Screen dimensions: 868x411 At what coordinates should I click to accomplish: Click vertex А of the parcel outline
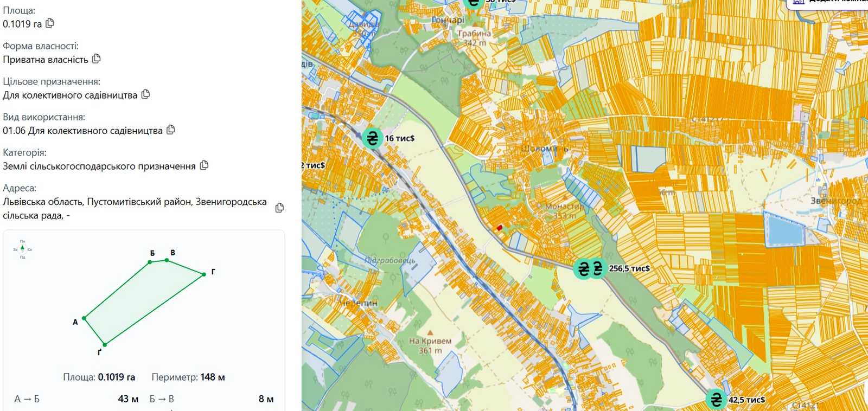pyautogui.click(x=84, y=318)
